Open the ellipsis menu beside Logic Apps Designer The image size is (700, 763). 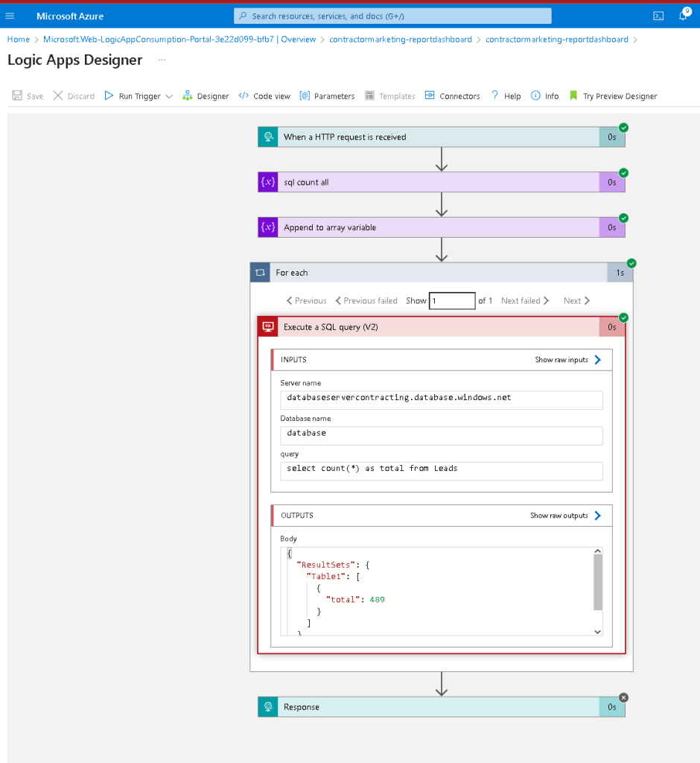coord(162,60)
